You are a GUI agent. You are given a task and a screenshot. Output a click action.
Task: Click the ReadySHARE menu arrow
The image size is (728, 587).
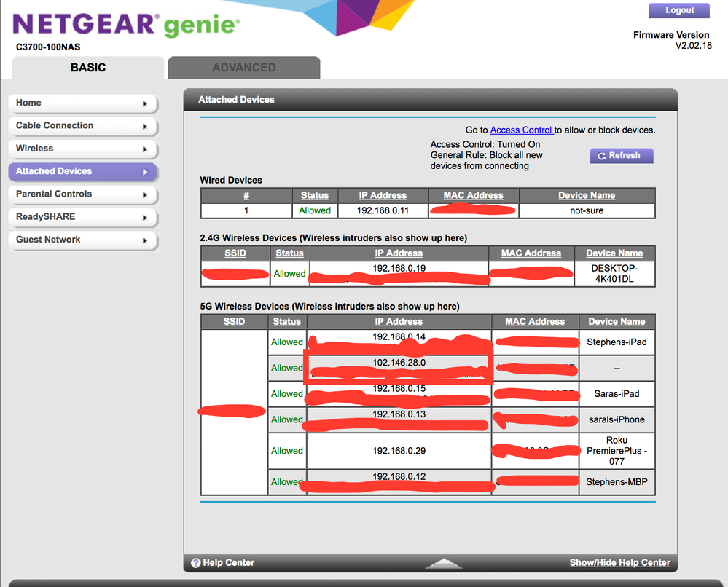(x=145, y=218)
